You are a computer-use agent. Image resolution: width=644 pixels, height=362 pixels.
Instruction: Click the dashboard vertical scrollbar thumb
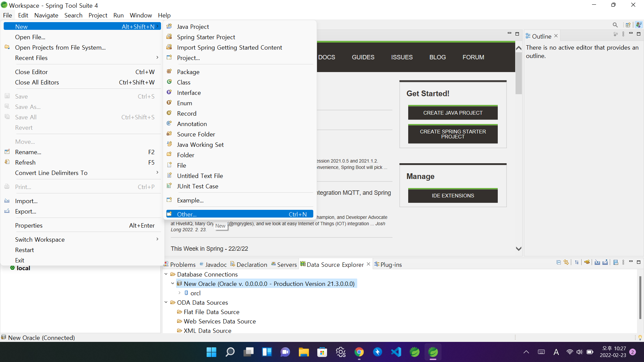[x=519, y=74]
